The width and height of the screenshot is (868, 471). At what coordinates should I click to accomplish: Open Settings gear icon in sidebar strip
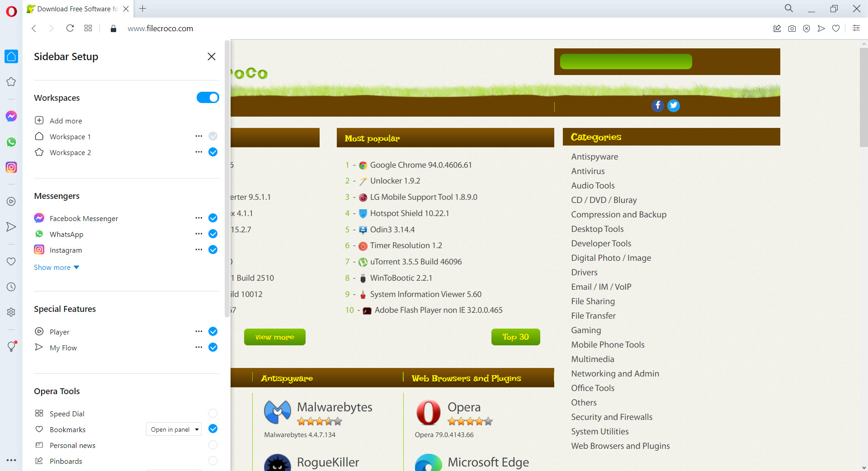(x=11, y=312)
